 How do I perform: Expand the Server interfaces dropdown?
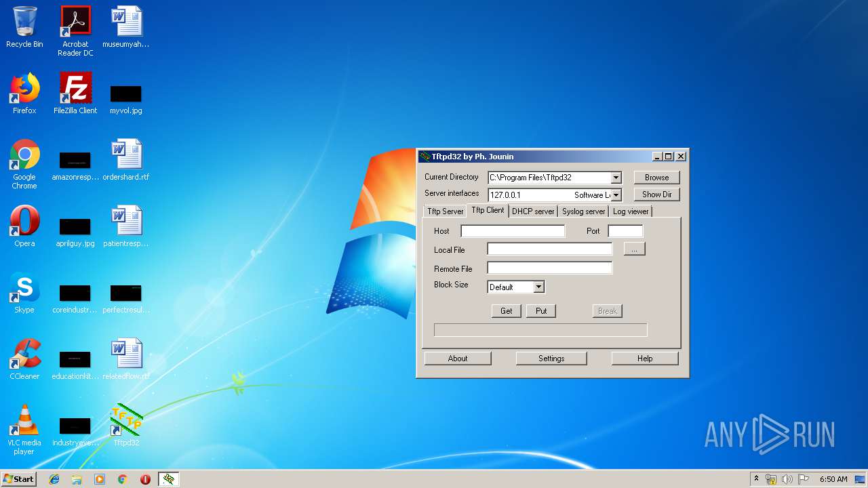pyautogui.click(x=616, y=195)
